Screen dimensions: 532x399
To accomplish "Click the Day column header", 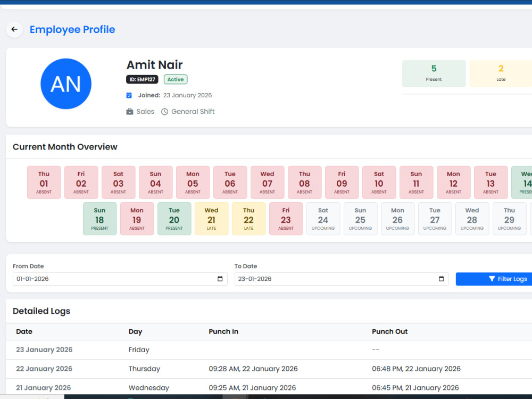I will (x=135, y=331).
